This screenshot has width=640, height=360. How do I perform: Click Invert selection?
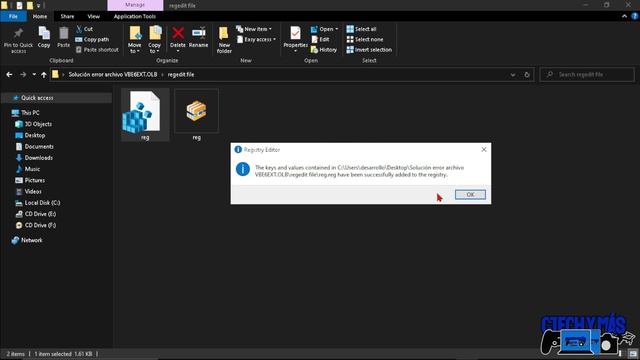[x=369, y=50]
